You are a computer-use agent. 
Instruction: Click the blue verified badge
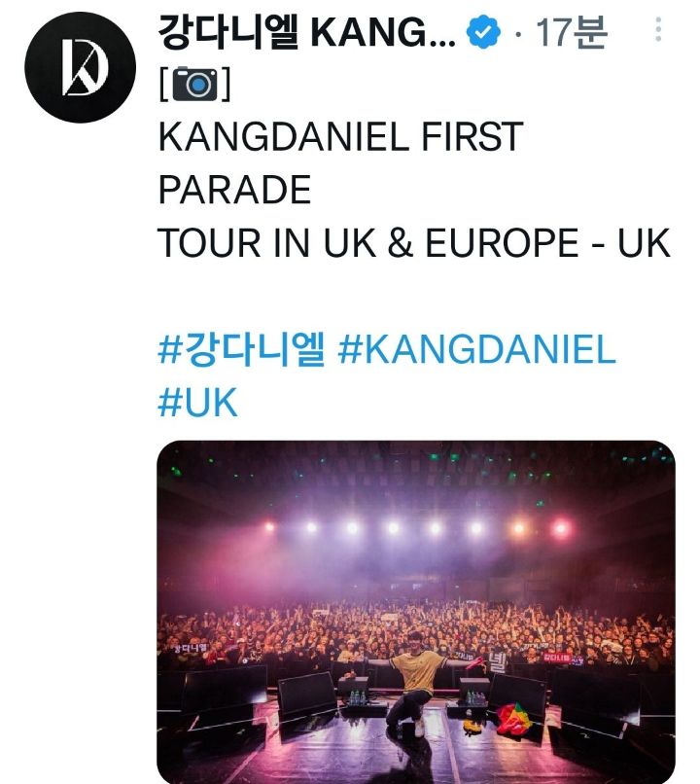(x=482, y=36)
